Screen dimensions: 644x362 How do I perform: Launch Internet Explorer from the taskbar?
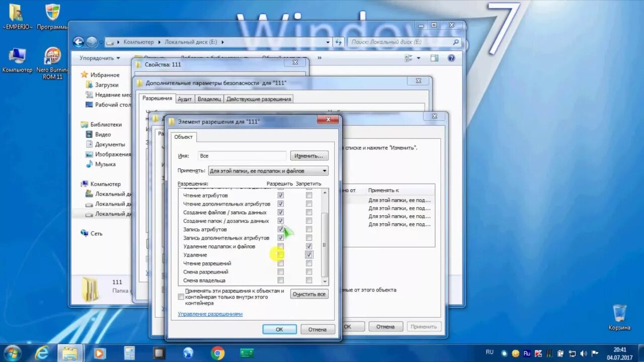[x=42, y=353]
